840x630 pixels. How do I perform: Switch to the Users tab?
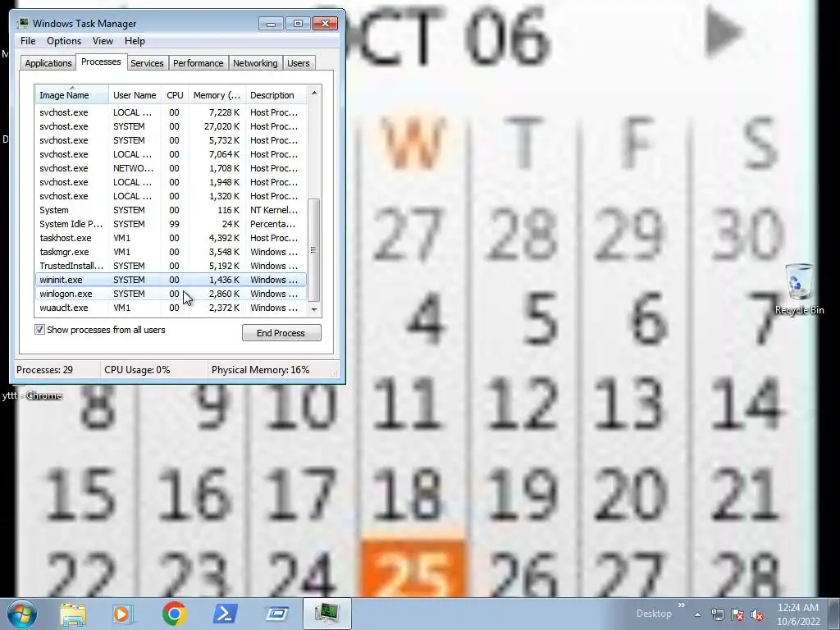[x=298, y=63]
